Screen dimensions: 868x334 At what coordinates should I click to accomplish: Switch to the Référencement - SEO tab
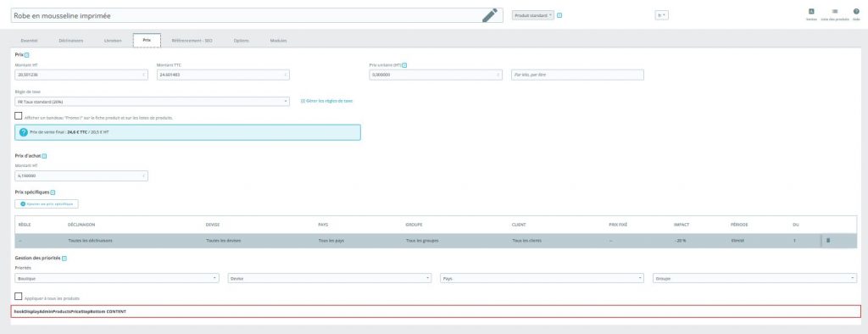pos(192,41)
